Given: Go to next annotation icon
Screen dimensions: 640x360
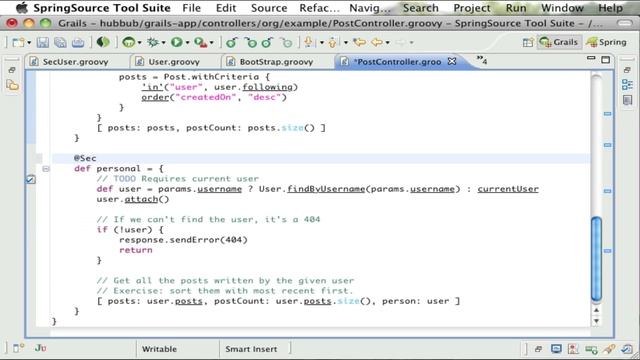Looking at the screenshot, I should click(x=309, y=42).
